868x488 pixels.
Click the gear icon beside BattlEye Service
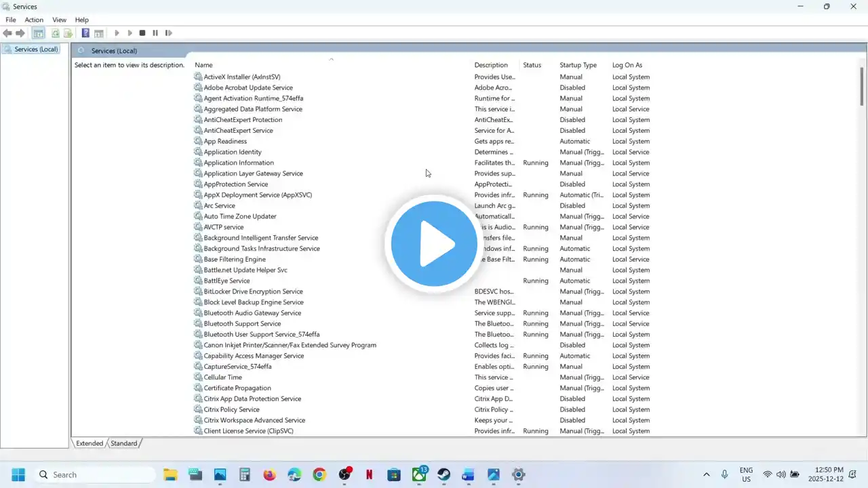(198, 281)
